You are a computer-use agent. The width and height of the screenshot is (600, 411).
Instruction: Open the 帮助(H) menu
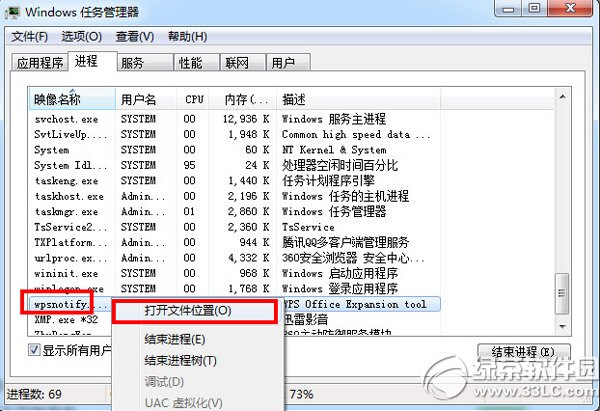[x=187, y=37]
